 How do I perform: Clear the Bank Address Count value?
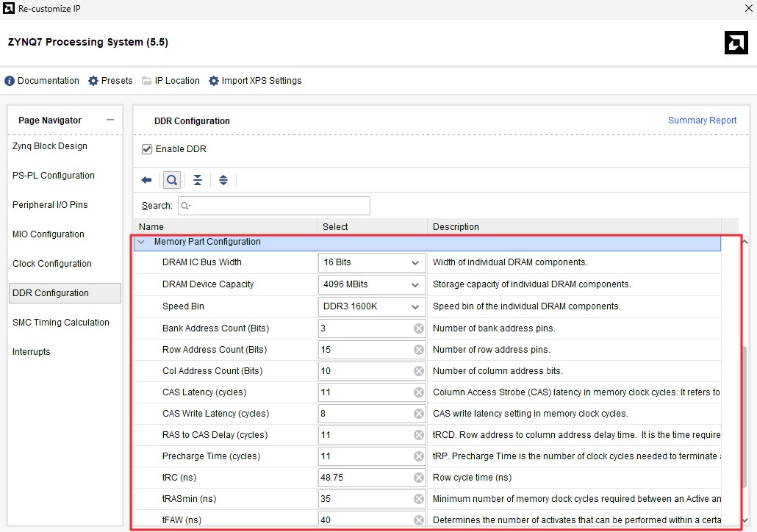coord(419,328)
